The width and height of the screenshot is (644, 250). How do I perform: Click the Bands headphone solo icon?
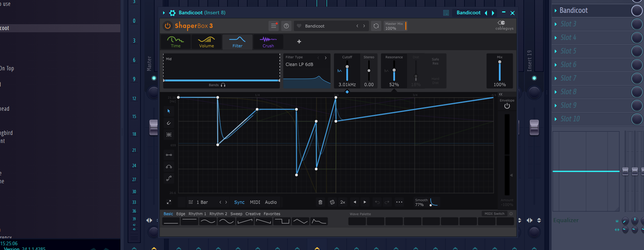pos(223,85)
